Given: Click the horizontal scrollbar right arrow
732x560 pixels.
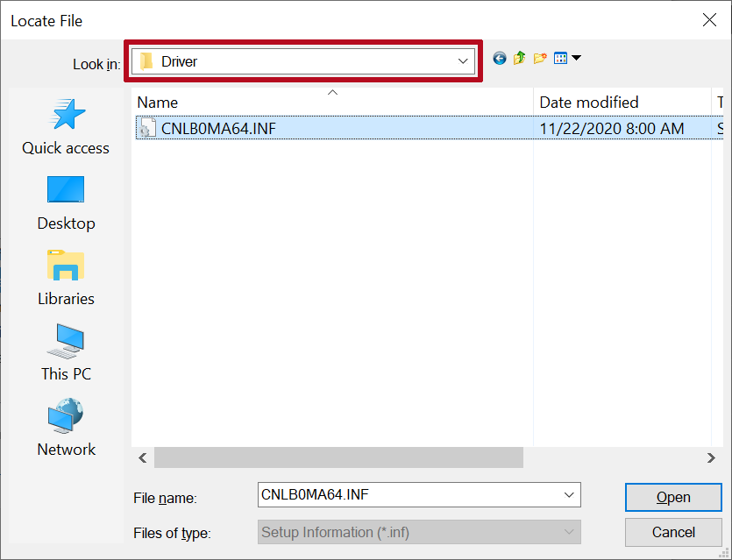Looking at the screenshot, I should 711,457.
